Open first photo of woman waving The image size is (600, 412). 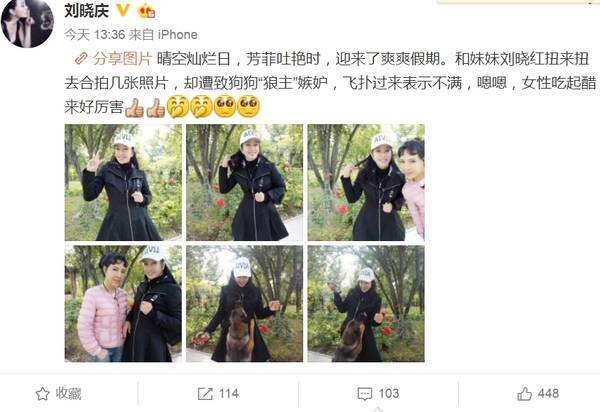click(x=123, y=182)
